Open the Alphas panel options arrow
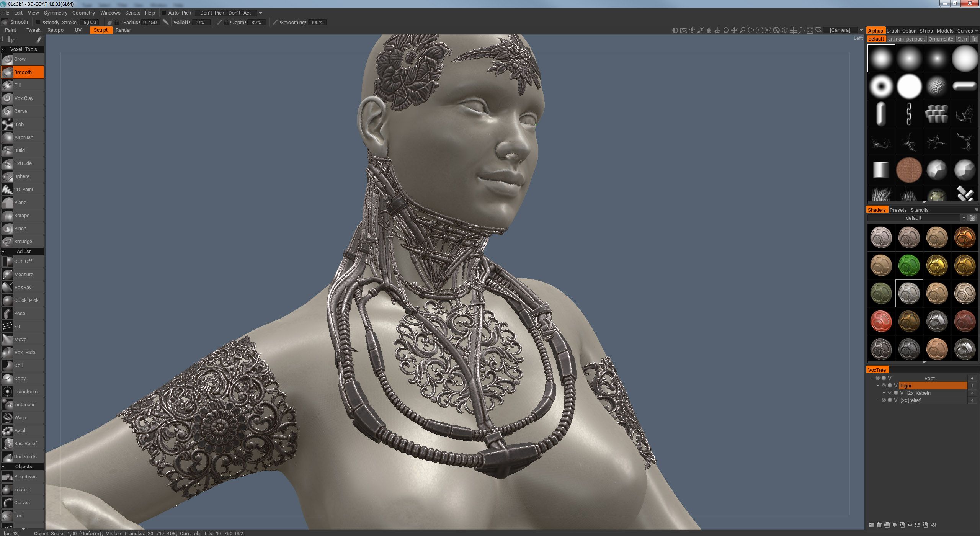The image size is (980, 536). (977, 31)
